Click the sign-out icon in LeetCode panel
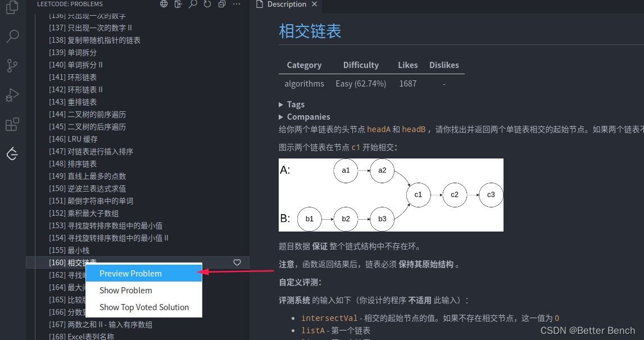 (178, 4)
